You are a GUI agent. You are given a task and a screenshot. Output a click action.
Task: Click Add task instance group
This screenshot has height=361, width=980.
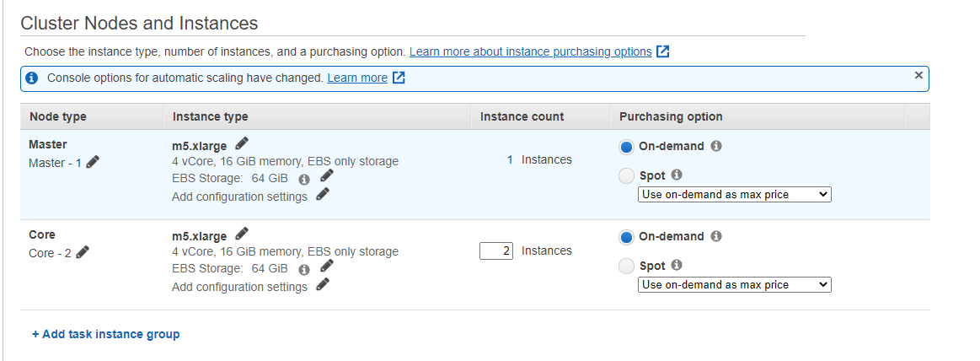106,334
